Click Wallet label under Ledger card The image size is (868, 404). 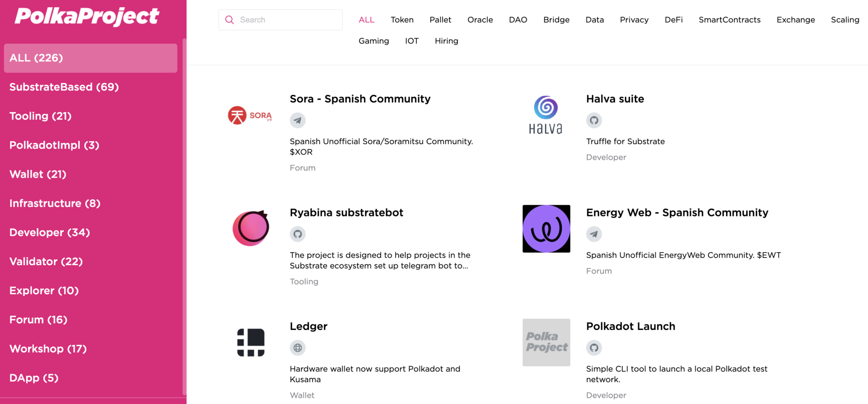[302, 395]
